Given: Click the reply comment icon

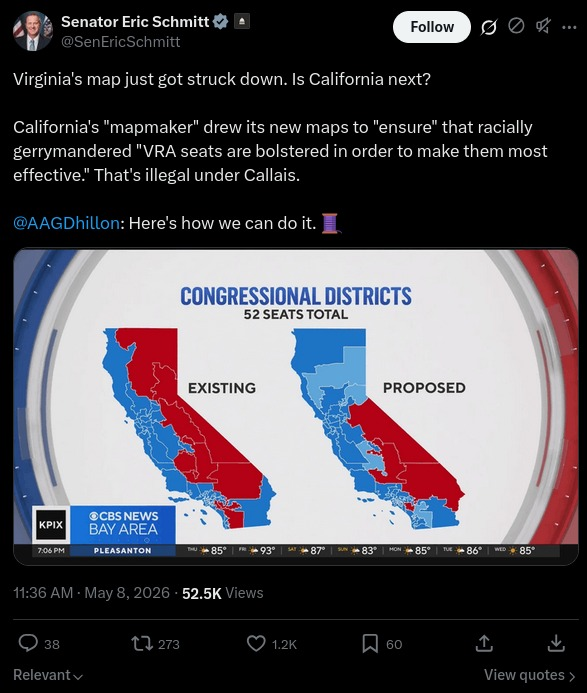Looking at the screenshot, I should 28,644.
